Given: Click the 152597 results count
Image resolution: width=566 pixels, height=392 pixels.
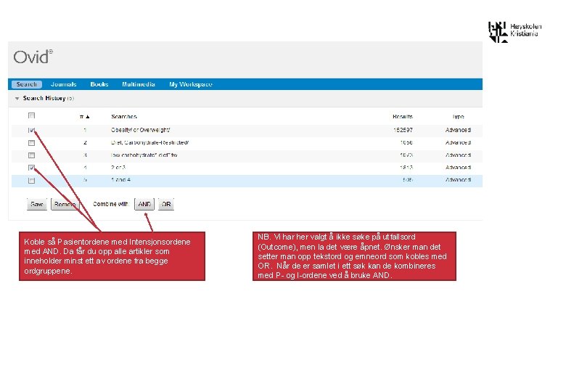Looking at the screenshot, I should (403, 130).
